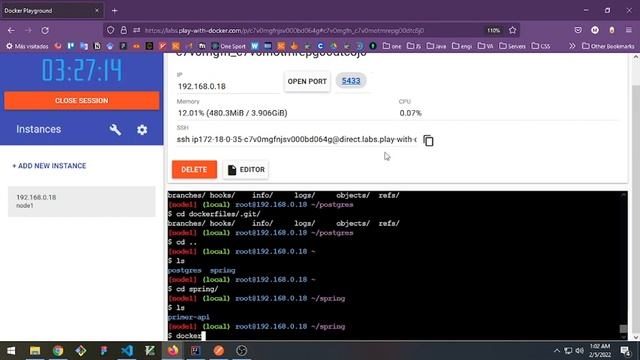Open the Servers bookmarks folder
Screen dimensions: 640x360
tap(512, 46)
